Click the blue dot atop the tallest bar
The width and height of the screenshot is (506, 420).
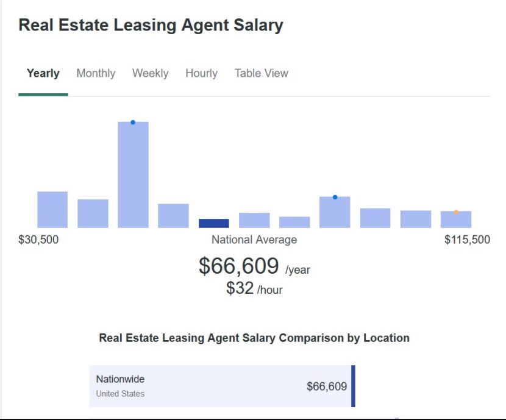tap(132, 122)
